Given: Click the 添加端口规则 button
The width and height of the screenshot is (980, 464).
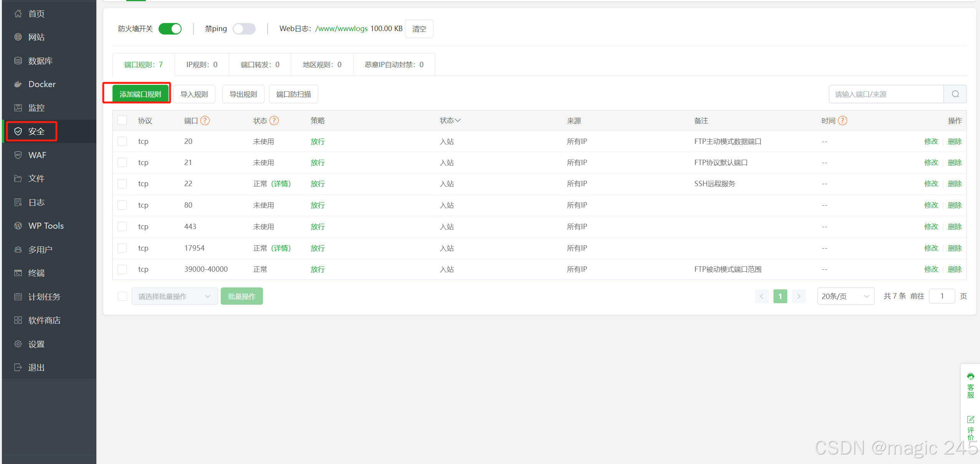Looking at the screenshot, I should click(x=140, y=94).
